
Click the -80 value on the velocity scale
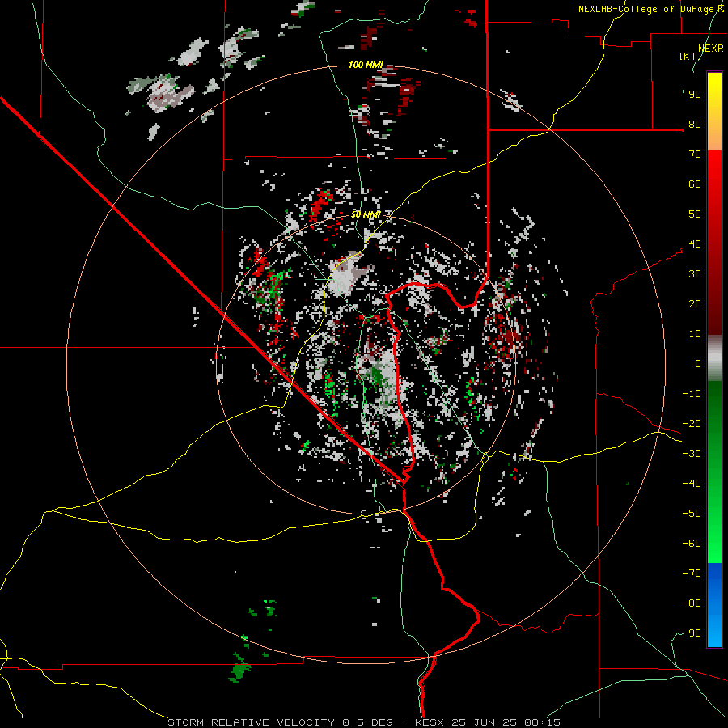pyautogui.click(x=692, y=603)
